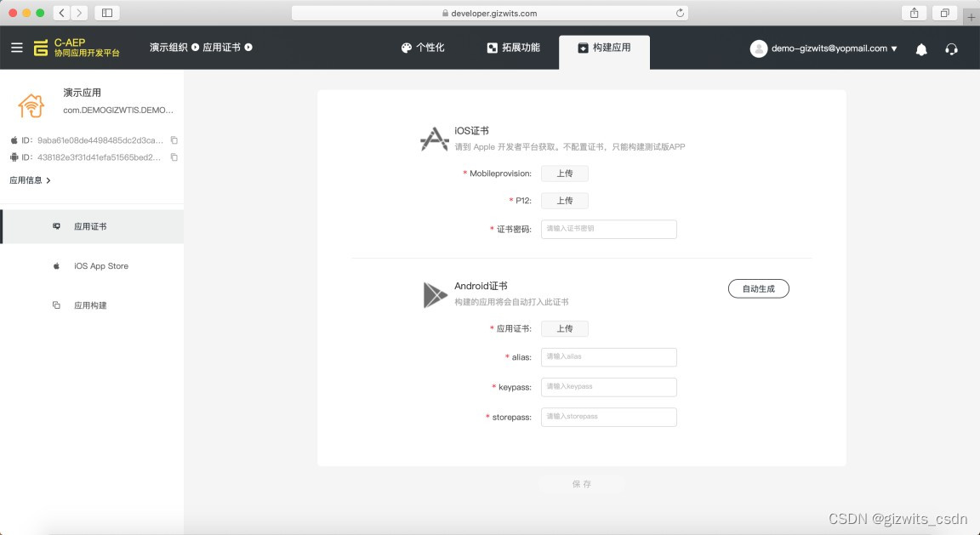Expand 应用信息 details

(30, 180)
